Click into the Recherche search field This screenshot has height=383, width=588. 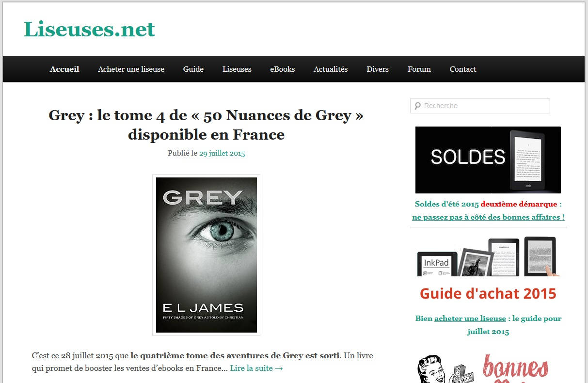point(480,106)
